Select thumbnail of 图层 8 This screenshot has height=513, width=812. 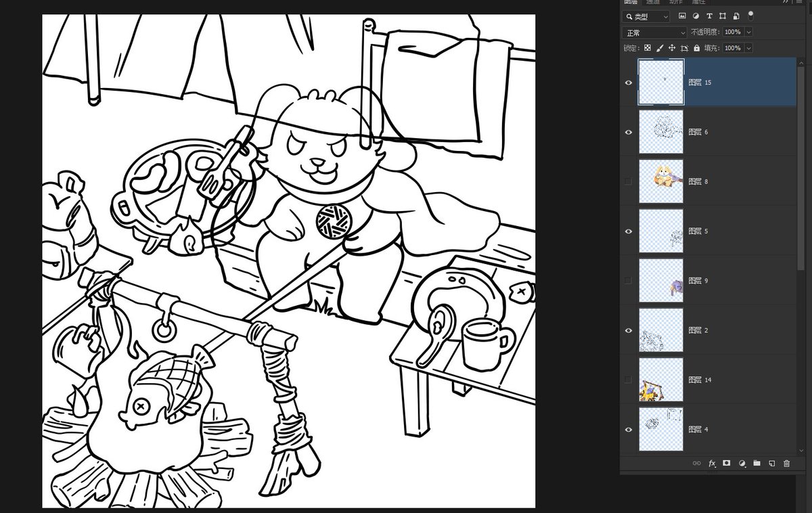click(x=661, y=181)
